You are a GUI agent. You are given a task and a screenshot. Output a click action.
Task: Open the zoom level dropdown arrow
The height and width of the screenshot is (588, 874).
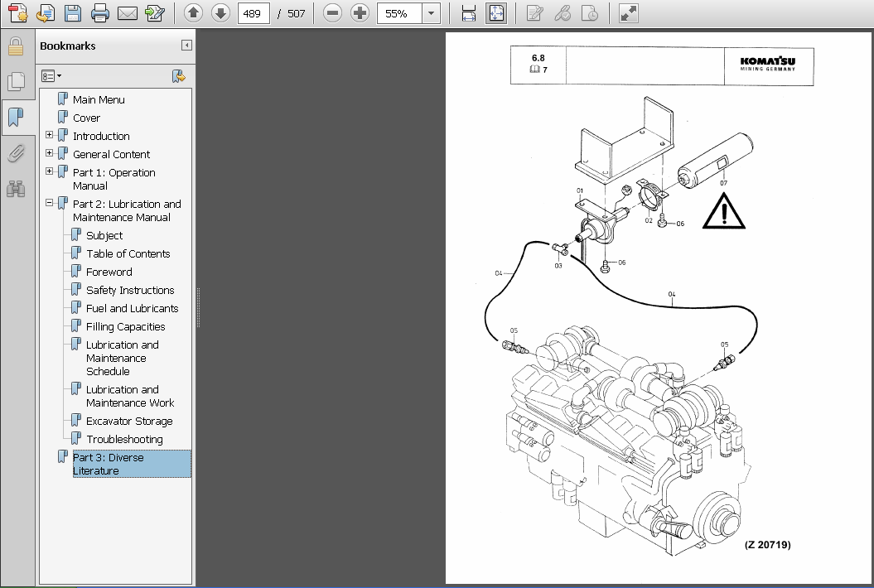[x=431, y=13]
